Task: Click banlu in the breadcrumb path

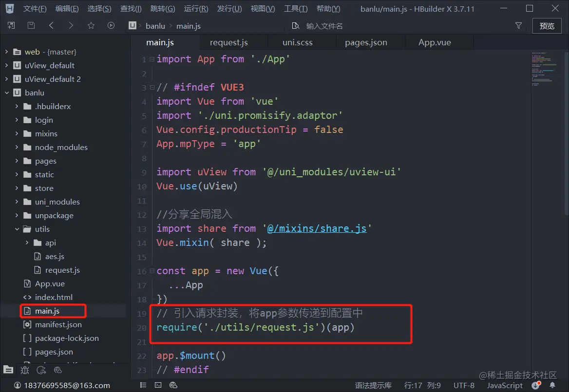Action: click(155, 26)
